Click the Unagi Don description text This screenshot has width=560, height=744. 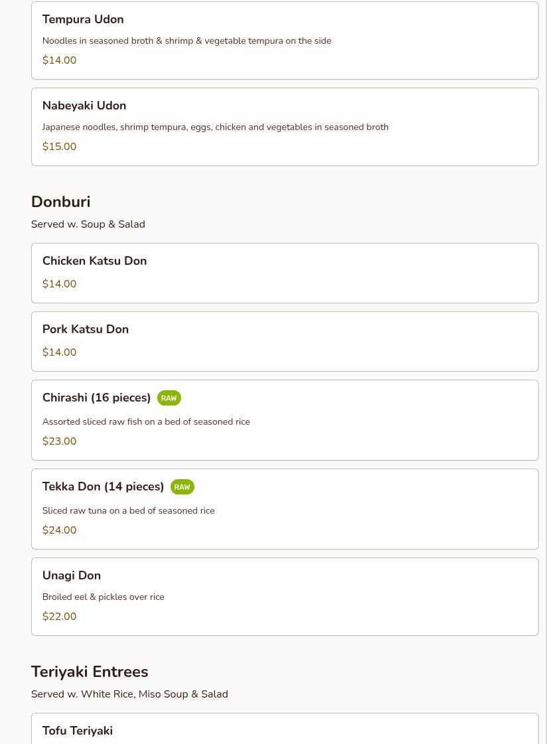tap(103, 597)
